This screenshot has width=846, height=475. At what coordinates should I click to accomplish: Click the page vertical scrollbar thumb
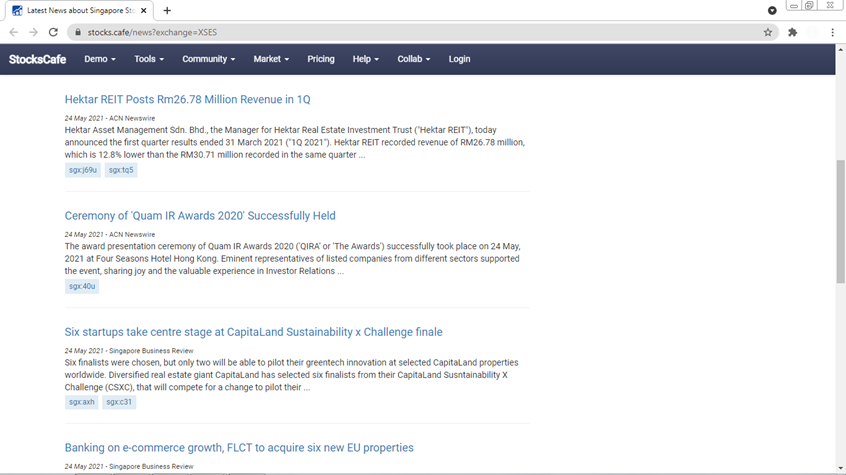click(x=841, y=221)
